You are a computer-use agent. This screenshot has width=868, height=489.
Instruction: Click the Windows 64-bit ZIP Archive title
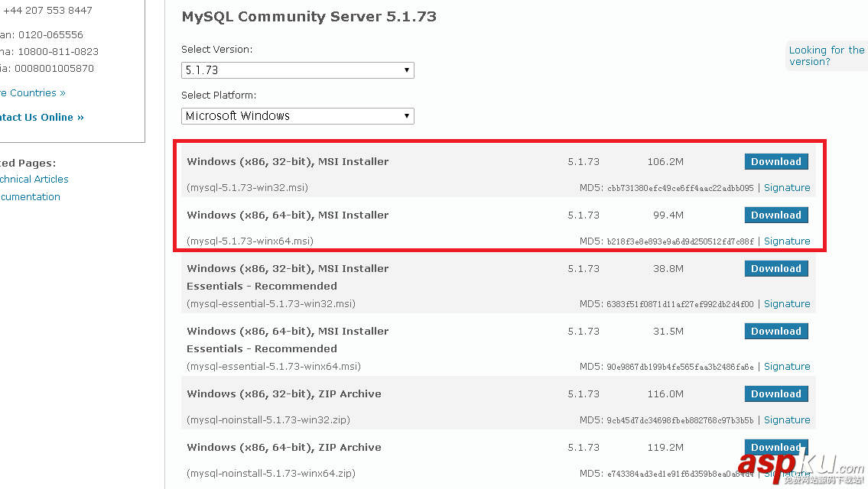point(284,448)
